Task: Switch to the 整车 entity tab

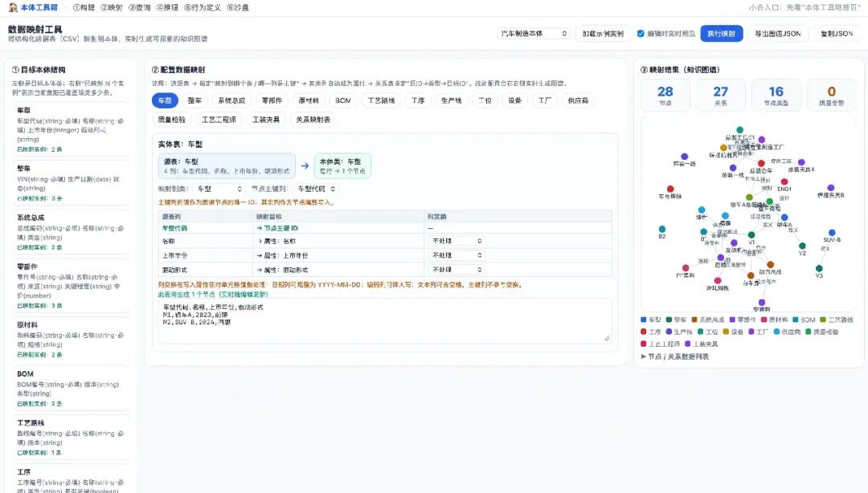Action: coord(194,100)
